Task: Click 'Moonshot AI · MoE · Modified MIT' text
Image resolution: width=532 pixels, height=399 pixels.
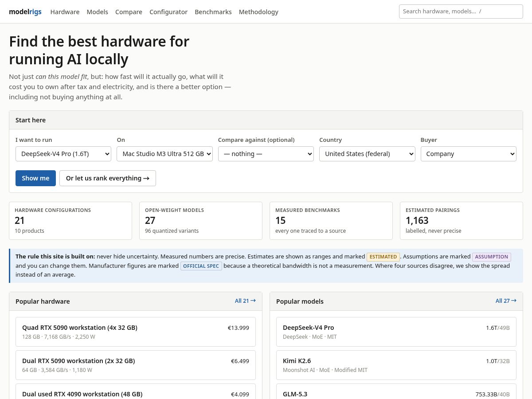Action: [x=325, y=370]
